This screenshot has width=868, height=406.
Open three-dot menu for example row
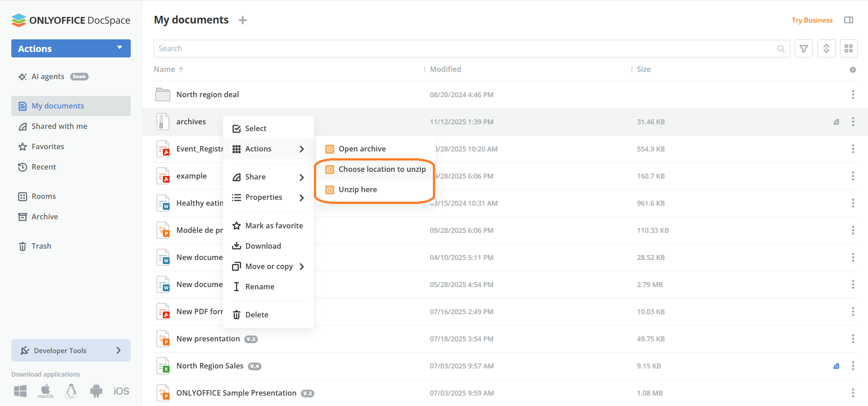853,176
